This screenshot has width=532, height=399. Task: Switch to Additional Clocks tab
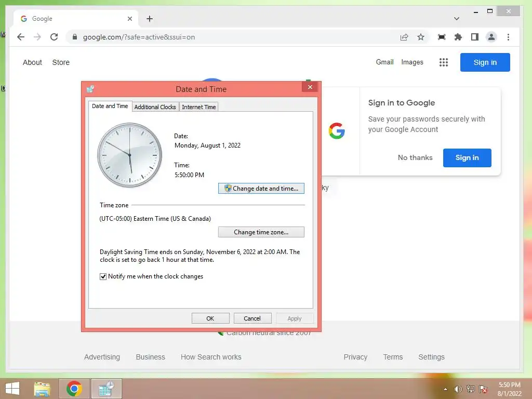point(155,107)
